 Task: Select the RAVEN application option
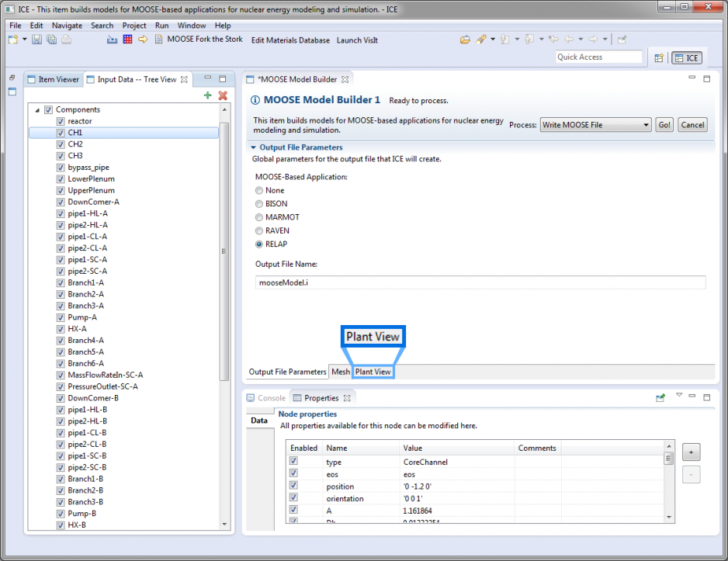(259, 230)
